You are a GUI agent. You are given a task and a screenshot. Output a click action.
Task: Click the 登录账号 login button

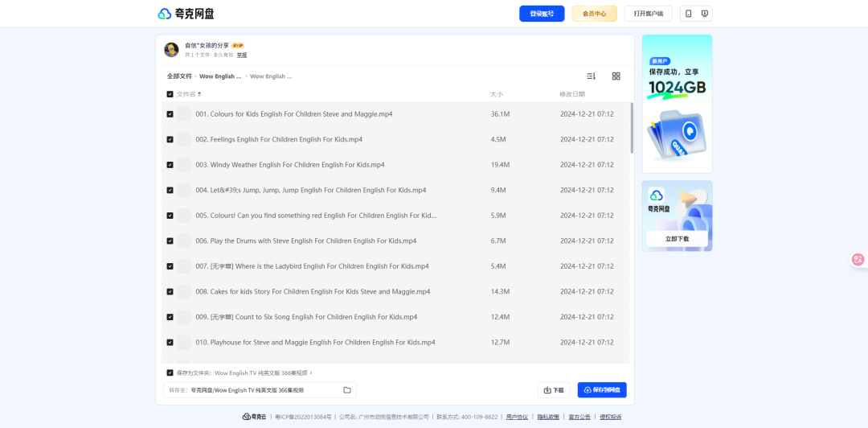542,14
